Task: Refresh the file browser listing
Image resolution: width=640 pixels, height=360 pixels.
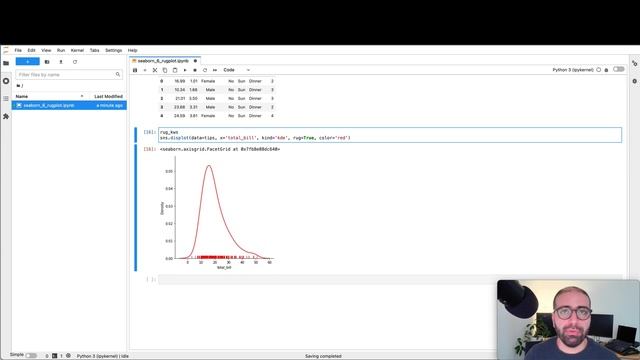Action: point(75,62)
